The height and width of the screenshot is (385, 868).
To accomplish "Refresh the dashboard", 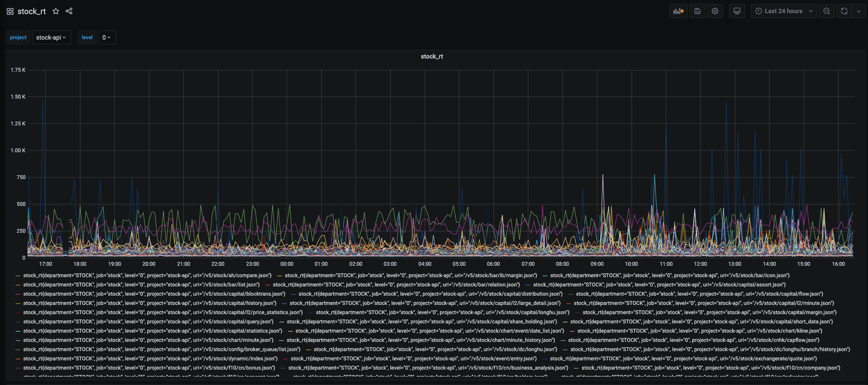I will coord(844,11).
